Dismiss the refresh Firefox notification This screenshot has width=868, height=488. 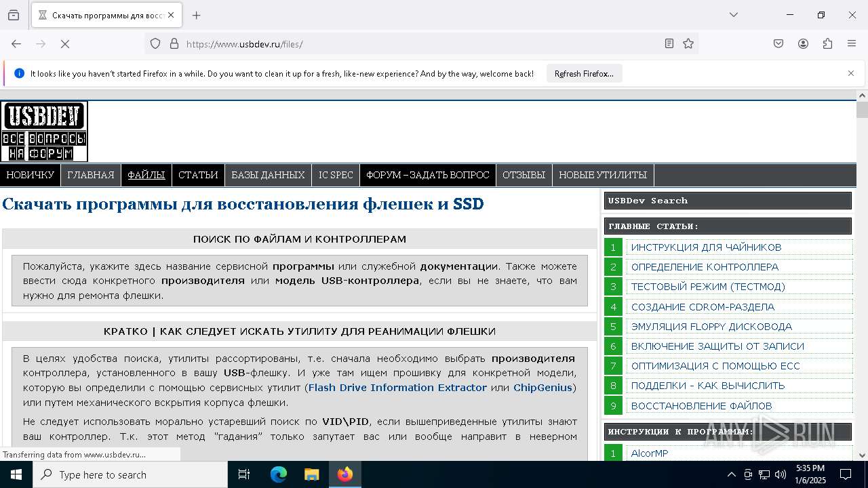click(x=851, y=73)
